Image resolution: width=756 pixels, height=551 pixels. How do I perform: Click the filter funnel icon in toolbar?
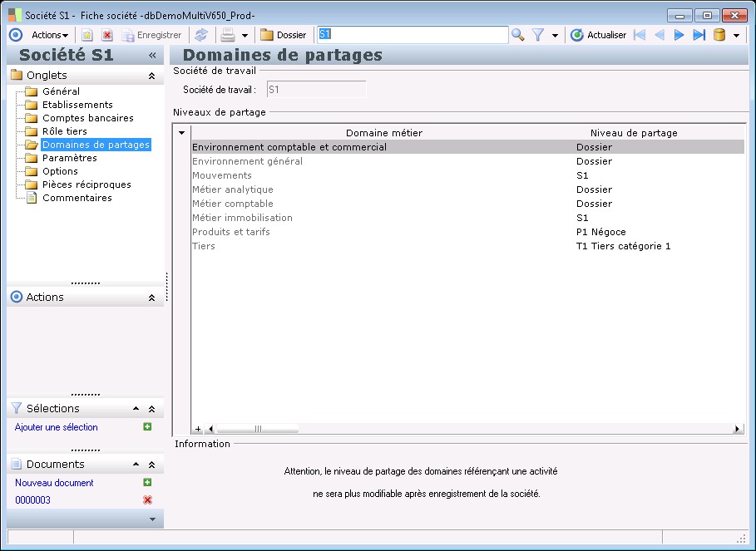(x=538, y=35)
